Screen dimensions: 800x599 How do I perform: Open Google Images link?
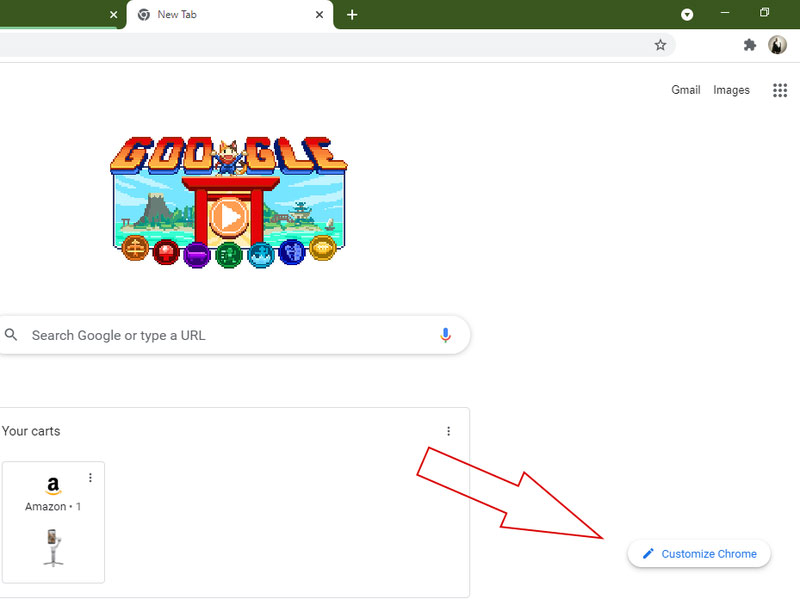[x=731, y=90]
